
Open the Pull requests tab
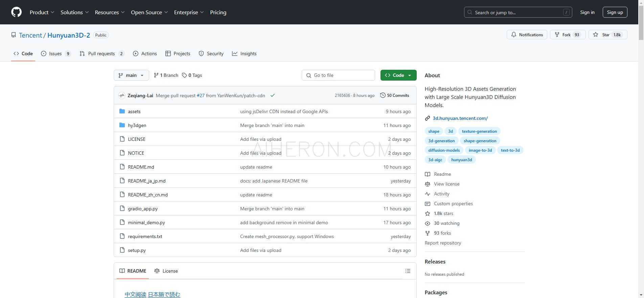tap(102, 54)
